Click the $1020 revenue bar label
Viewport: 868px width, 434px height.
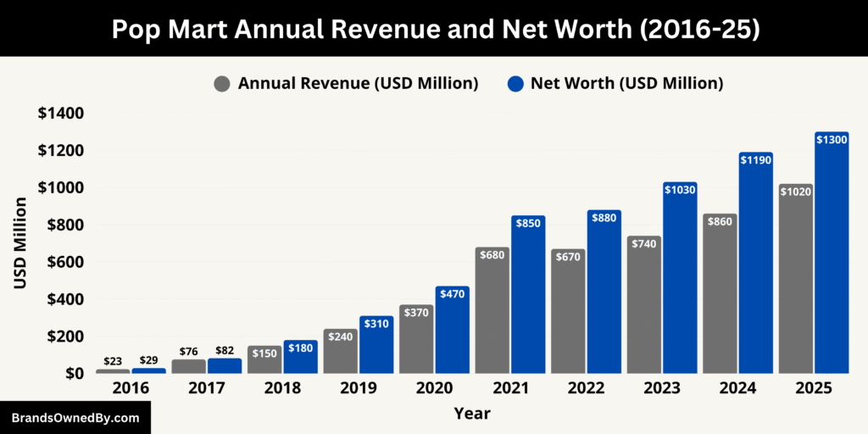796,192
